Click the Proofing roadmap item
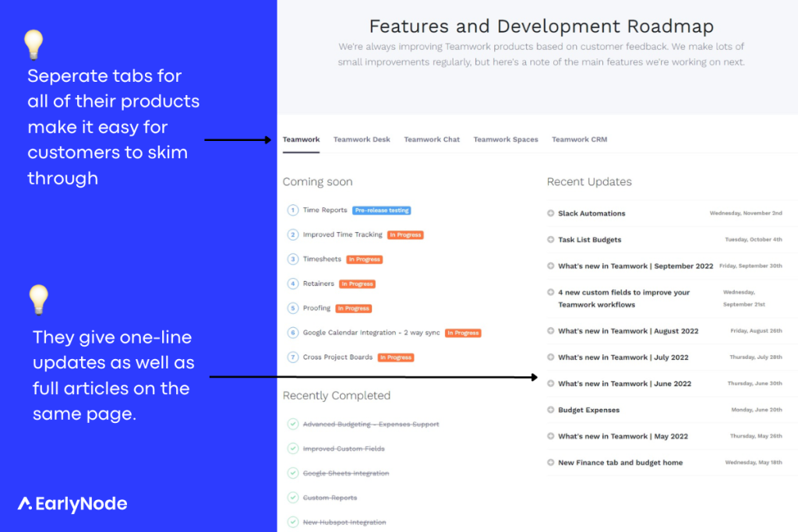Viewport: 798px width, 532px height. pyautogui.click(x=316, y=308)
